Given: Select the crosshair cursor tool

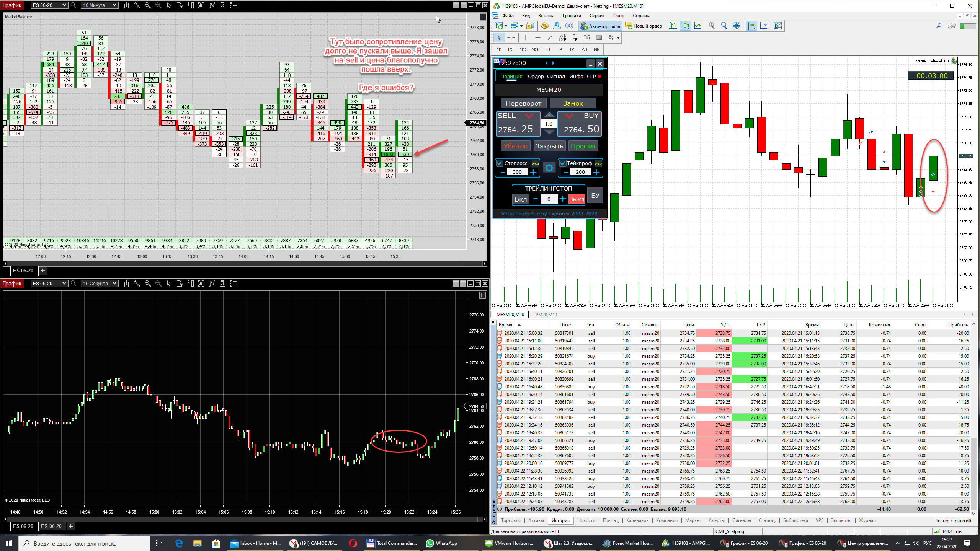Looking at the screenshot, I should click(x=511, y=37).
